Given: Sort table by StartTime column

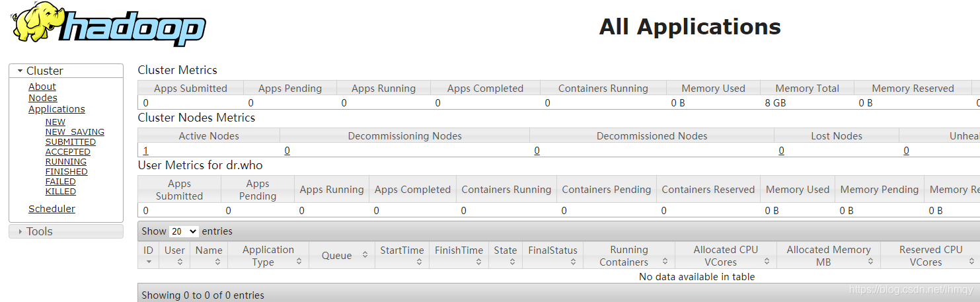Looking at the screenshot, I should tap(402, 255).
